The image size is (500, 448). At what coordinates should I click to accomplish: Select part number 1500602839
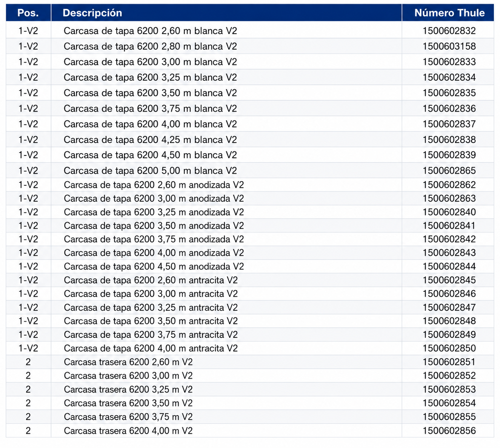click(449, 155)
